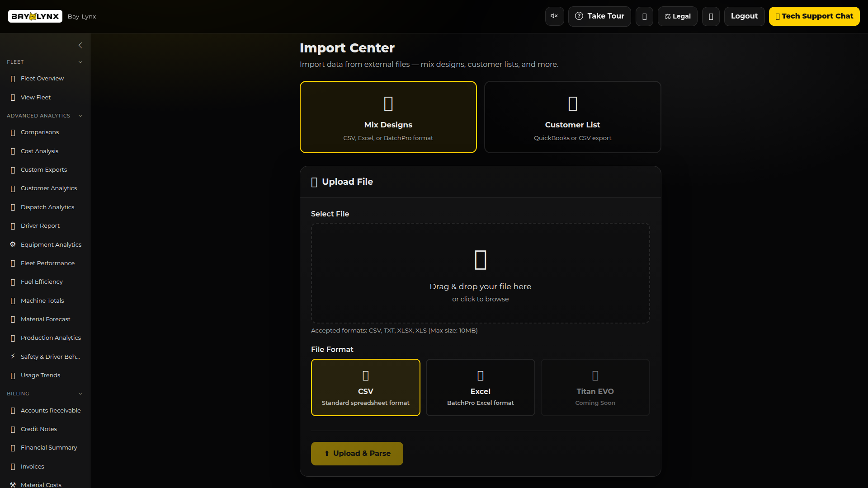Collapse the Billing section chevron
Screen dimensions: 868x488
pyautogui.click(x=80, y=394)
